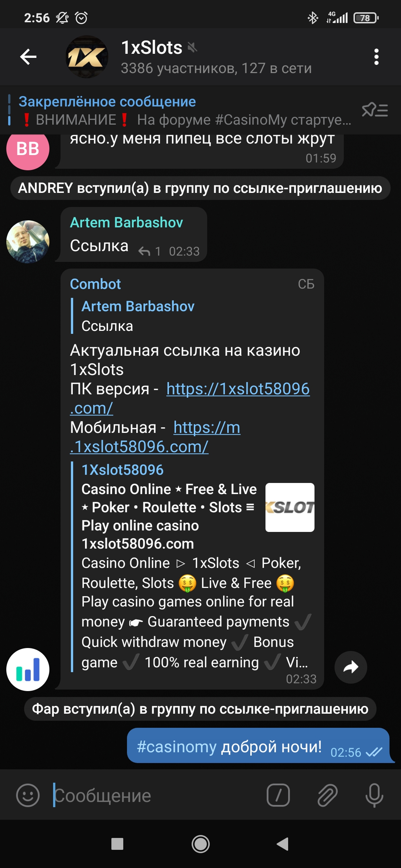Open Artem Barbashov's profile photo

[28, 242]
